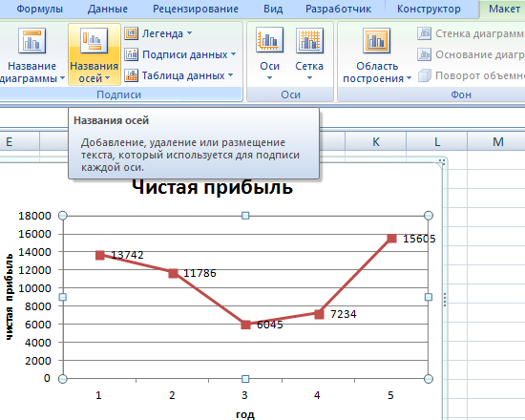Select column header K
Viewport: 525px width, 420px height.
376,142
